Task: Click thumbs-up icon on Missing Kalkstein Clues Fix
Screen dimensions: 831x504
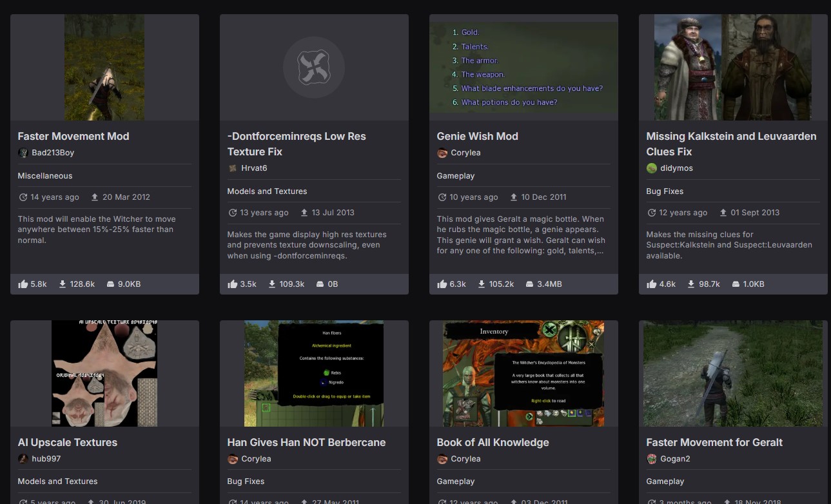Action: point(652,284)
